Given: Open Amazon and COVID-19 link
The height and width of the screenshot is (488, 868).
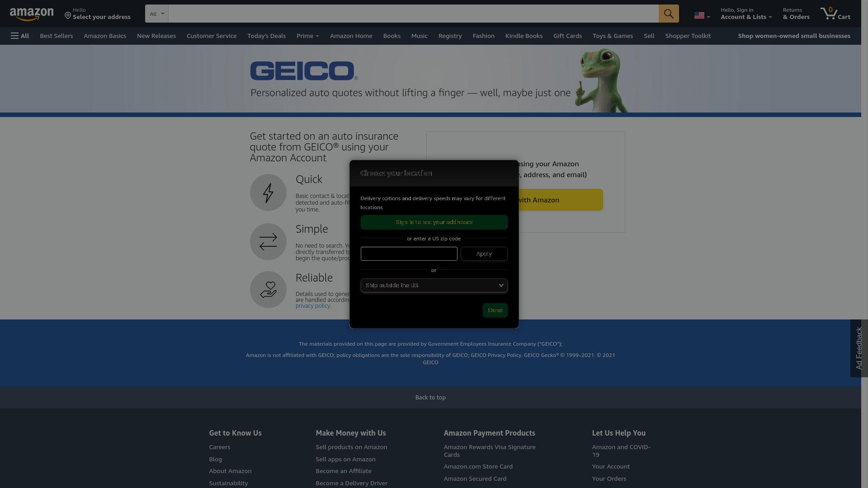Looking at the screenshot, I should 621,451.
